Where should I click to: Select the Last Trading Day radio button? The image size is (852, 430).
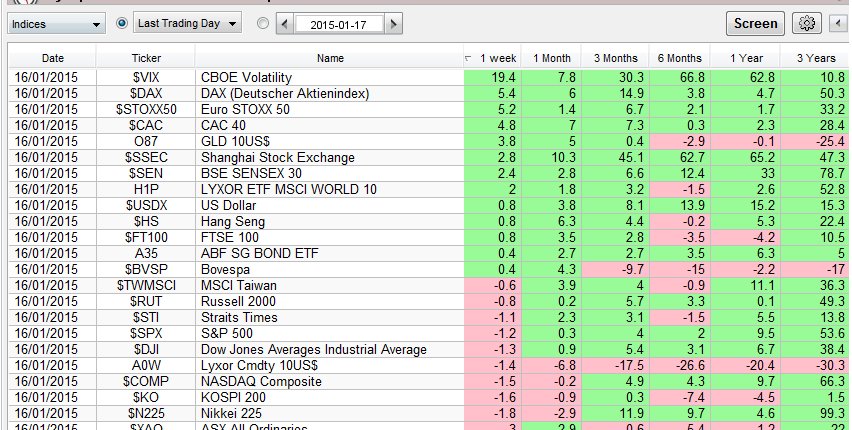pyautogui.click(x=122, y=23)
